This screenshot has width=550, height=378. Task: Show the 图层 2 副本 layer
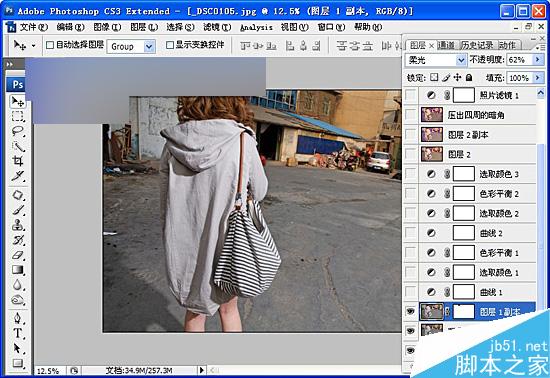[x=410, y=134]
